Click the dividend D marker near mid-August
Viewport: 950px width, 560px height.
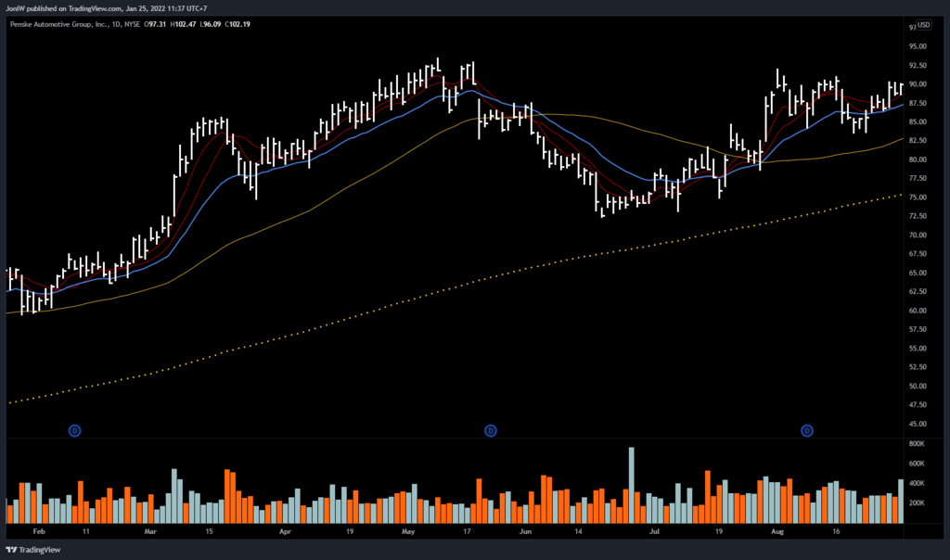tap(807, 430)
